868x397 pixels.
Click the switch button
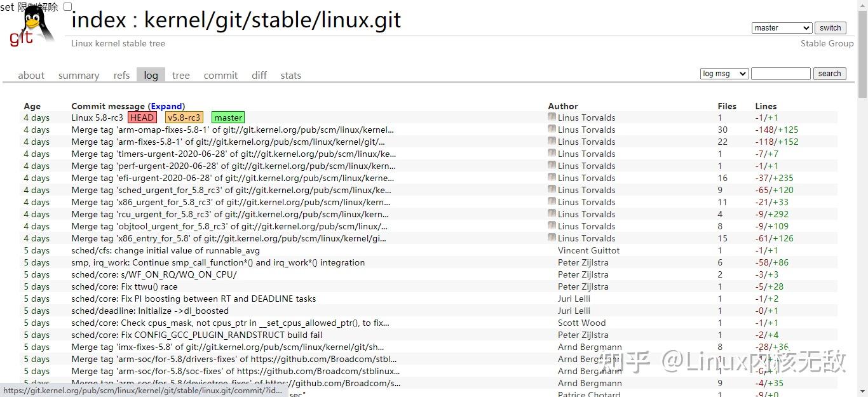pos(830,27)
